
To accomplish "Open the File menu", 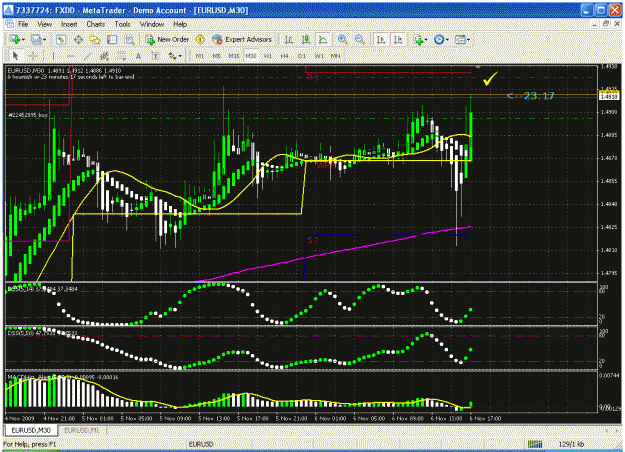I will pyautogui.click(x=24, y=24).
